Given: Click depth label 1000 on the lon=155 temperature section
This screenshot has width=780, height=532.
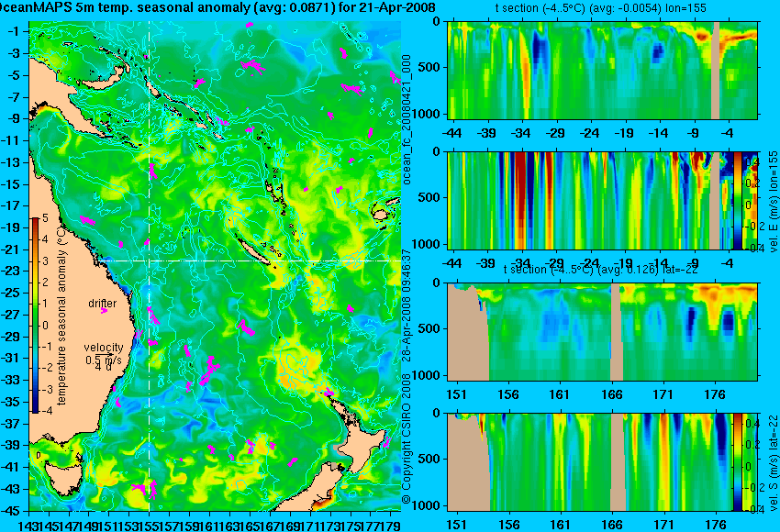Looking at the screenshot, I should point(428,115).
